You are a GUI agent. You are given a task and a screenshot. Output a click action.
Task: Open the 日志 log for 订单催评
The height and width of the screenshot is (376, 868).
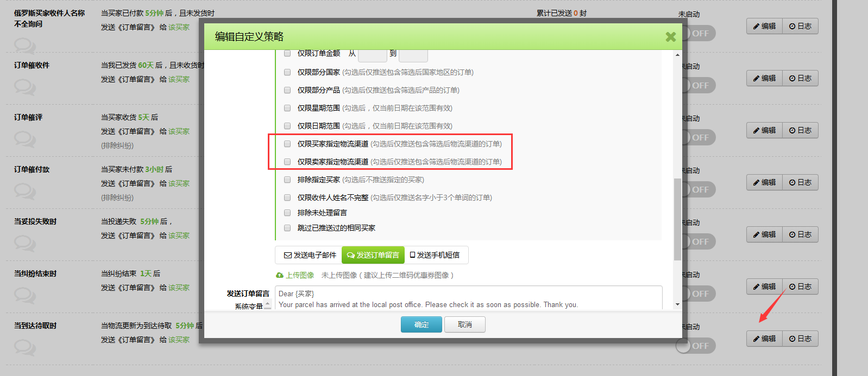800,130
